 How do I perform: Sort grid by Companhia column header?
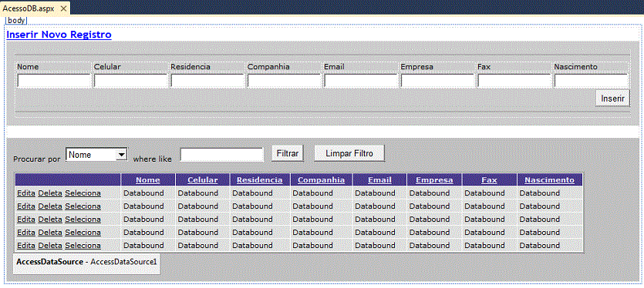(x=321, y=179)
